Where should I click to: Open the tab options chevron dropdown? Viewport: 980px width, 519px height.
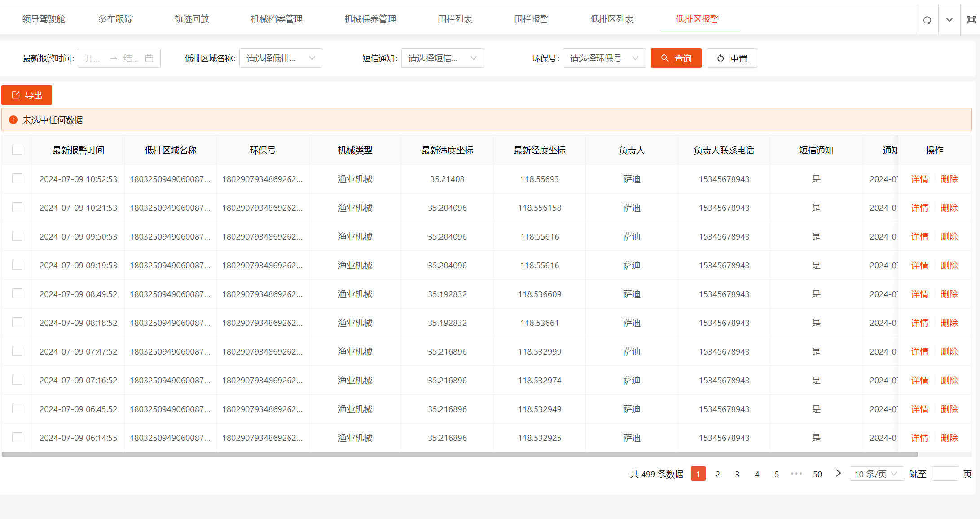pos(949,20)
